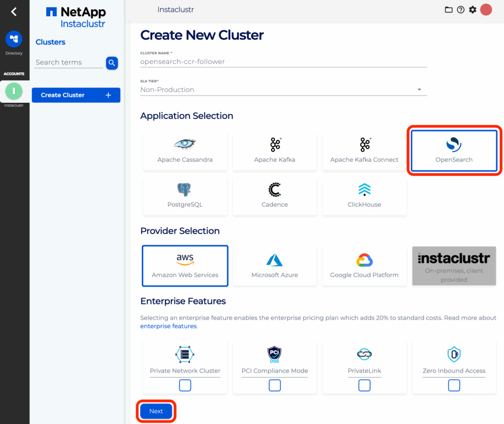The height and width of the screenshot is (424, 504).
Task: Choose Microsoft Azure as the provider
Action: tap(274, 265)
